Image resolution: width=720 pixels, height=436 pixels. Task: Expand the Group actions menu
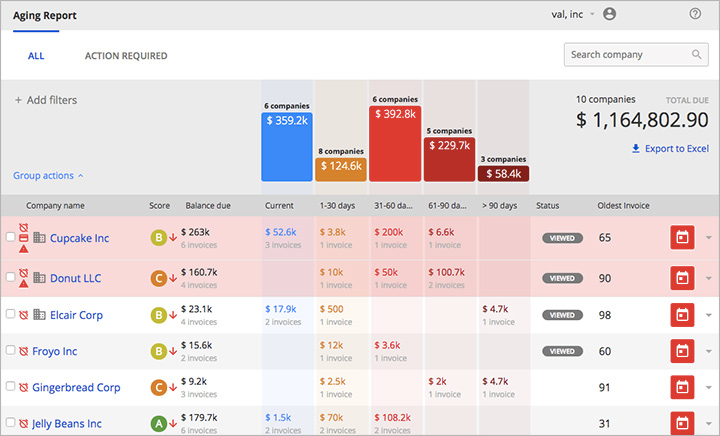tap(48, 176)
